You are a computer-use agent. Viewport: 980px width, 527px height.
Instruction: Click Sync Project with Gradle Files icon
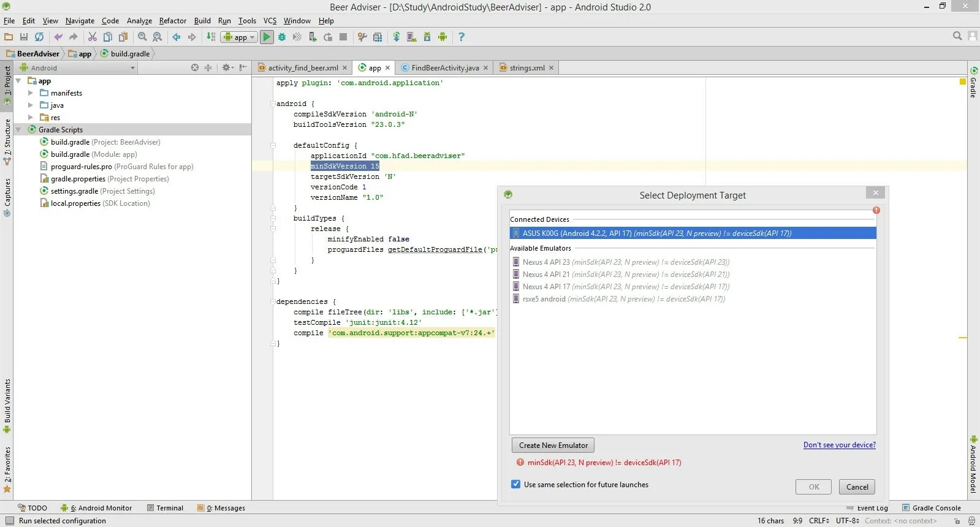click(x=397, y=37)
